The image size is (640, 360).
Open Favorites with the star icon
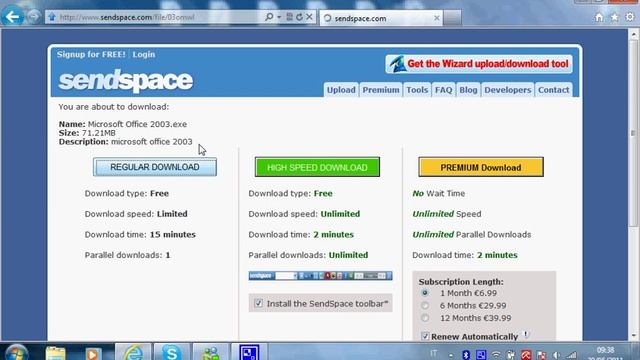coord(614,17)
